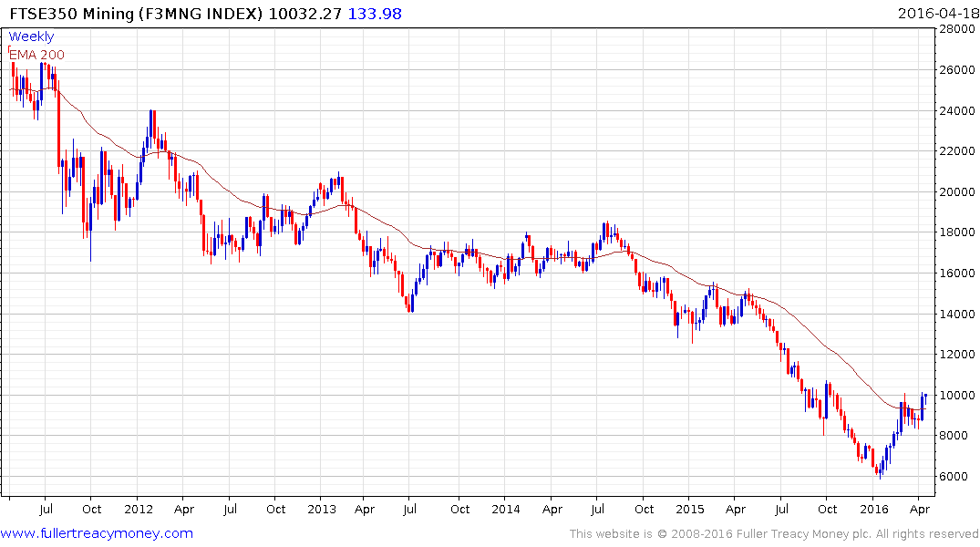The height and width of the screenshot is (547, 980).
Task: Click the blue change value 133.98
Action: coord(375,13)
